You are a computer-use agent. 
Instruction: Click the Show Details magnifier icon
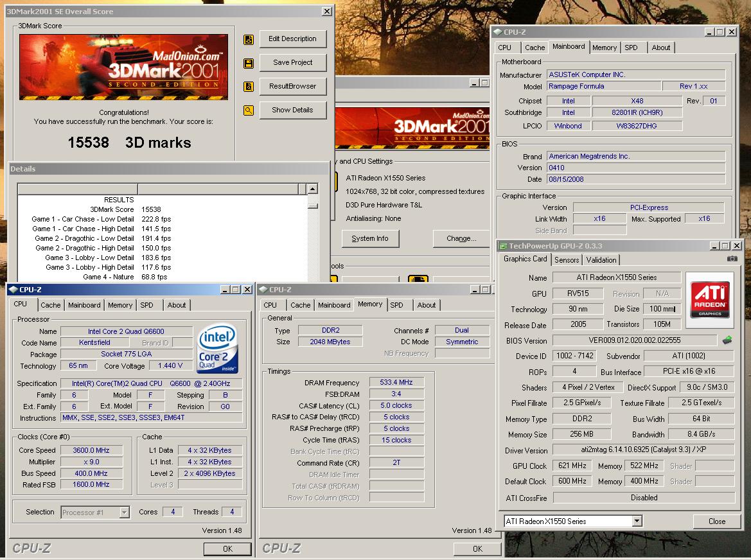coord(249,110)
